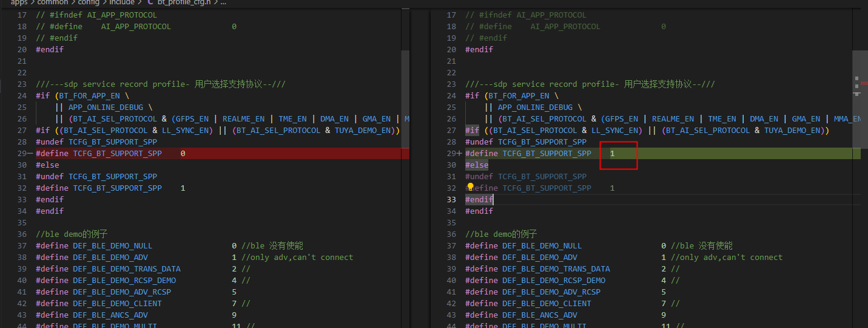Click '// #define AI_APP_PROTOCOL' in modified pane

533,27
